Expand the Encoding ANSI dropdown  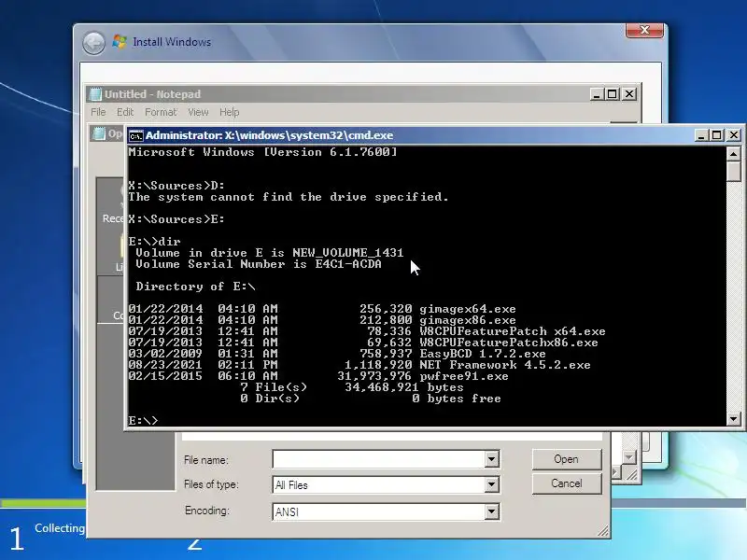click(492, 511)
